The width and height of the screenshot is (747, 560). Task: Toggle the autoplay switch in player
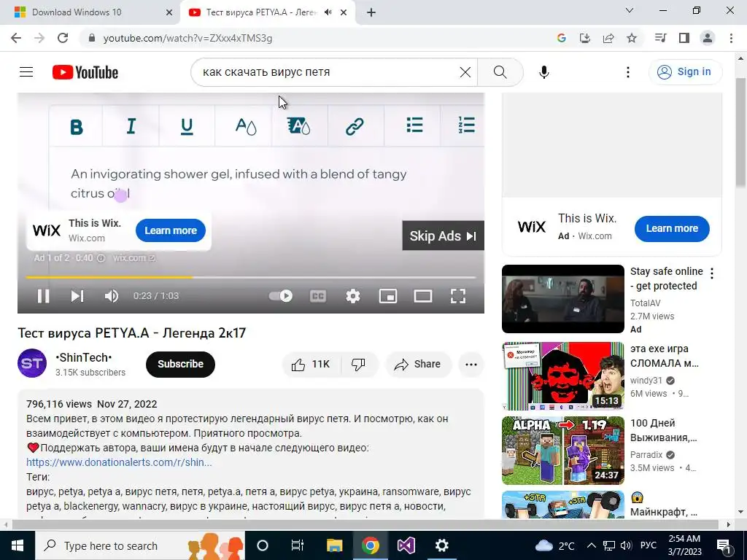coord(281,296)
